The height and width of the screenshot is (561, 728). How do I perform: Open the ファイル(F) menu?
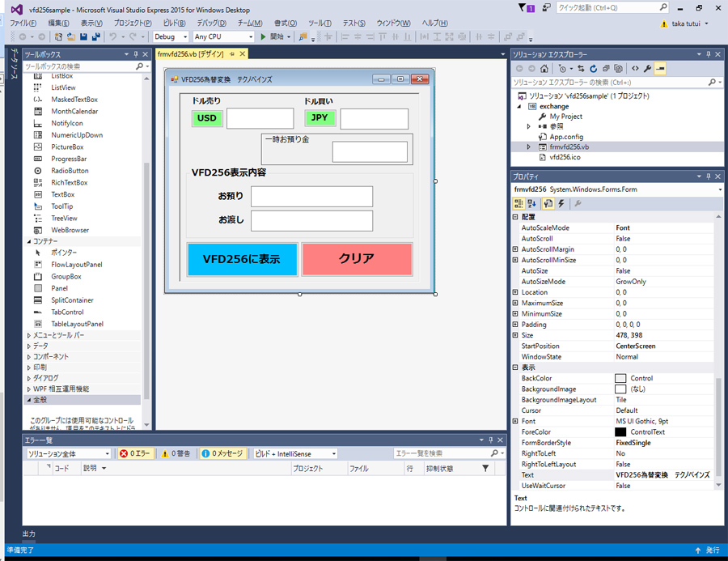click(23, 23)
